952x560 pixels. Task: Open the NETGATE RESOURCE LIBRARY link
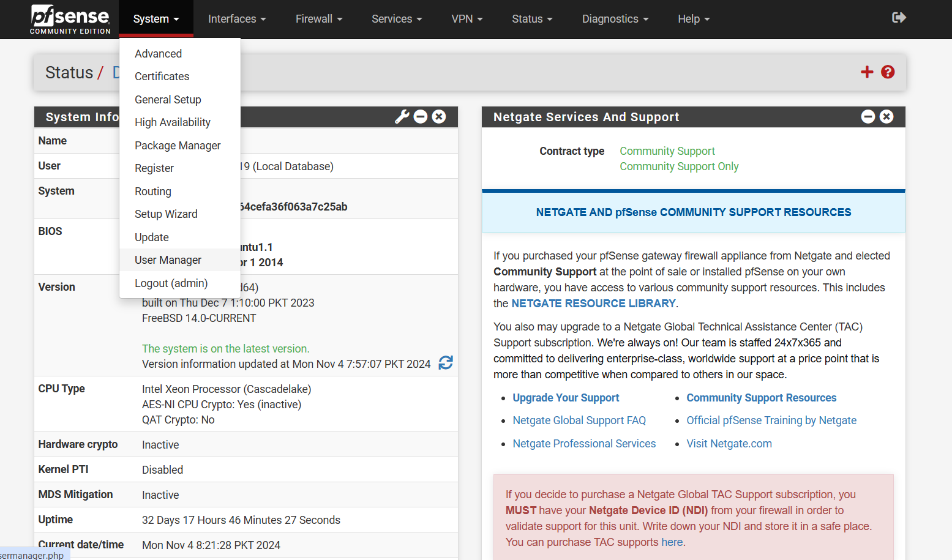(593, 304)
